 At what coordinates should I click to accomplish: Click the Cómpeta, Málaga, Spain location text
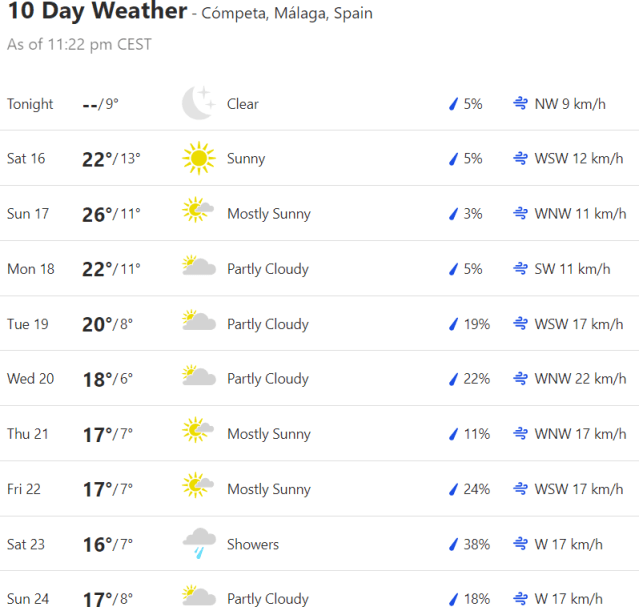(287, 14)
